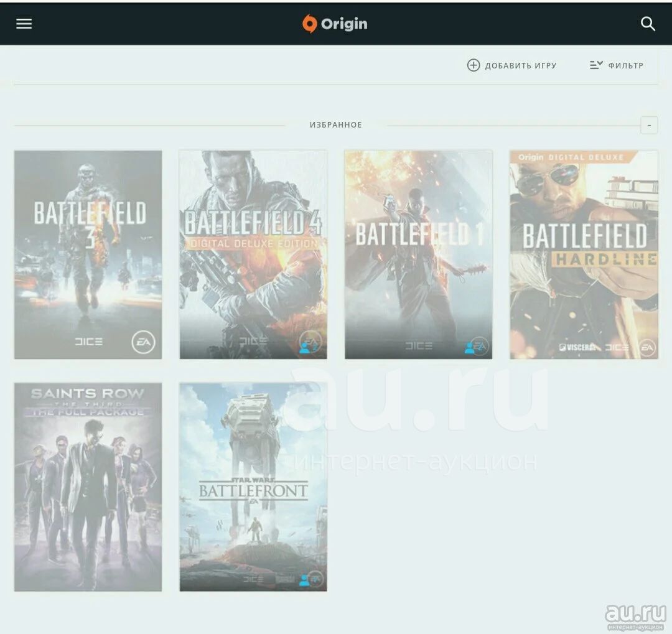Open the hamburger navigation menu
Screen dimensions: 672x634
coord(24,24)
